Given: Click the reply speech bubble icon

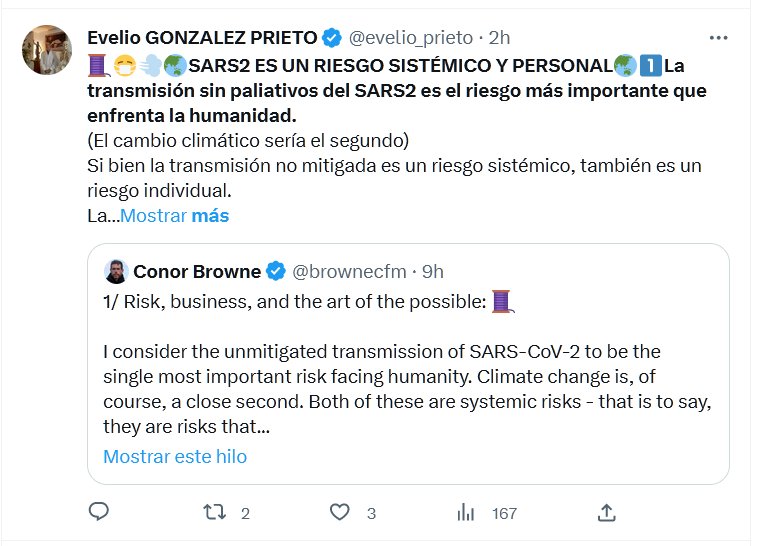Looking at the screenshot, I should pyautogui.click(x=98, y=513).
